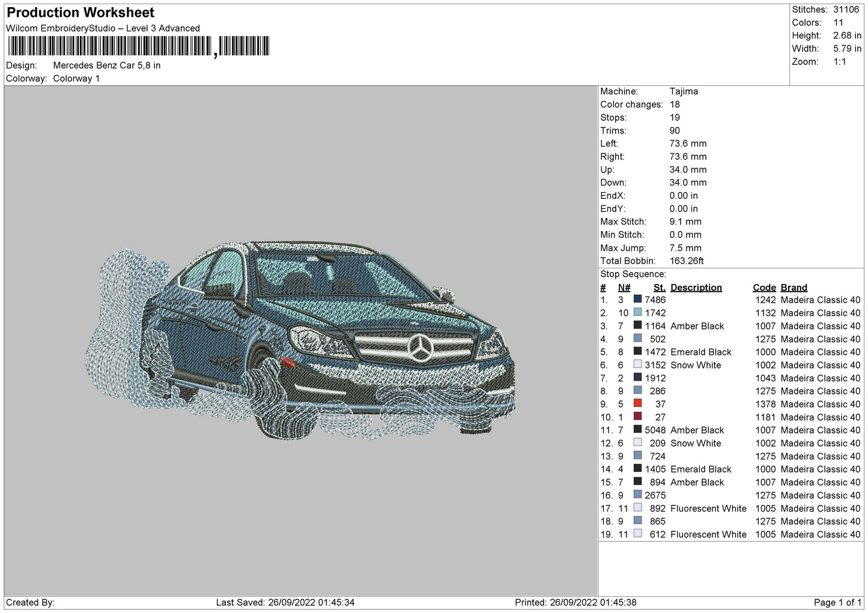Screen dimensions: 868x613
Task: Click the swatch beside 894 Amber Black
Action: coord(637,482)
